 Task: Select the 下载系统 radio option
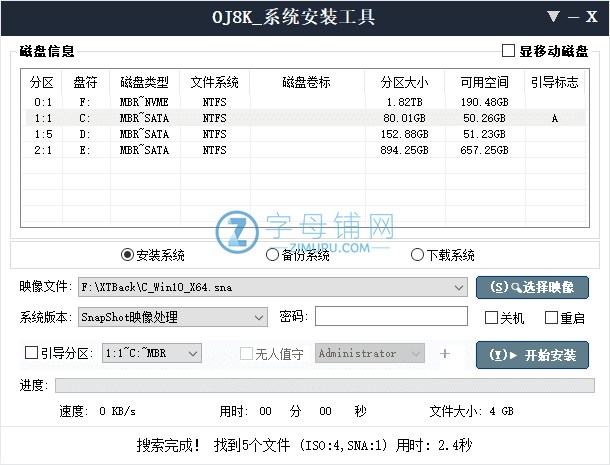point(417,255)
